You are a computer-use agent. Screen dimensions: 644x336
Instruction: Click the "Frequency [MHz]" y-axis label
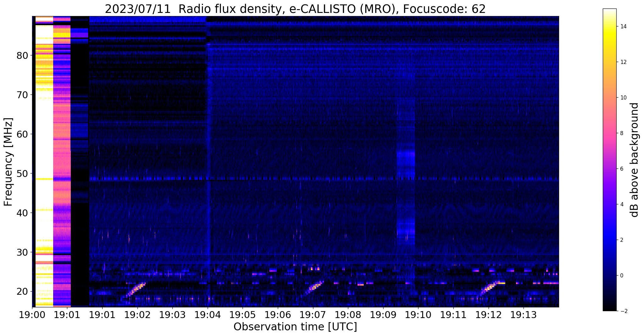click(8, 162)
